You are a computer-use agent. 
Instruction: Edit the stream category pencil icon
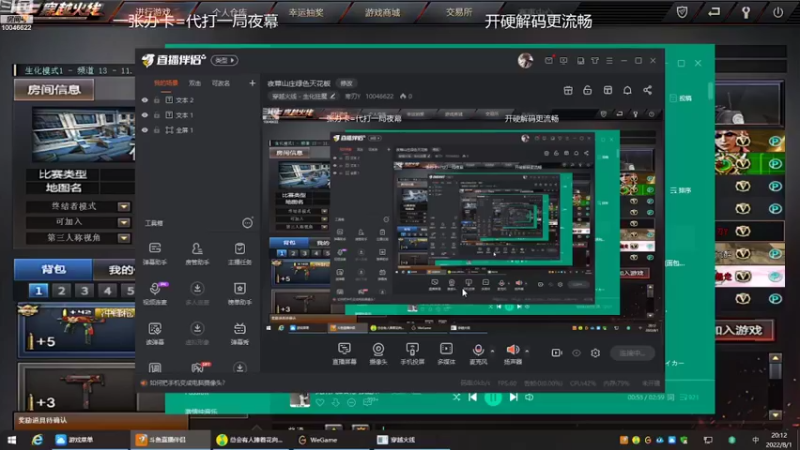333,96
